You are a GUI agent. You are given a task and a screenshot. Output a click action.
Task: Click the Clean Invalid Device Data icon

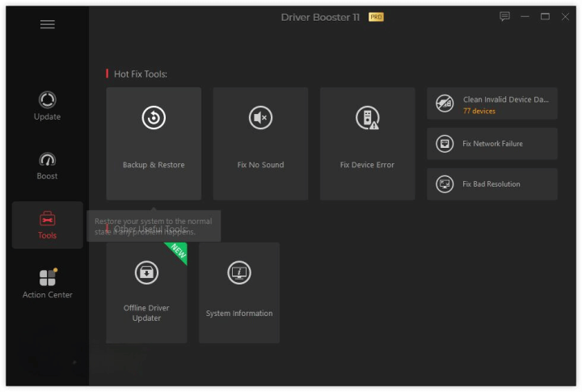pyautogui.click(x=445, y=103)
